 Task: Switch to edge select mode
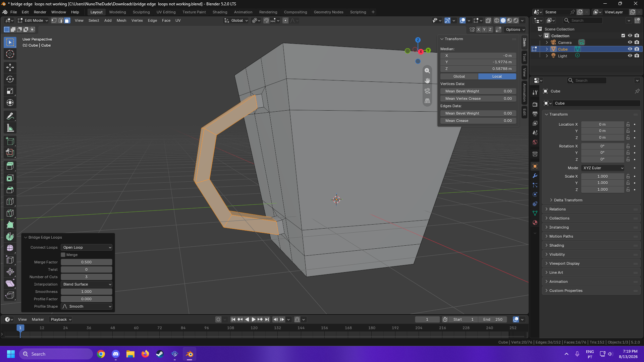click(61, 20)
